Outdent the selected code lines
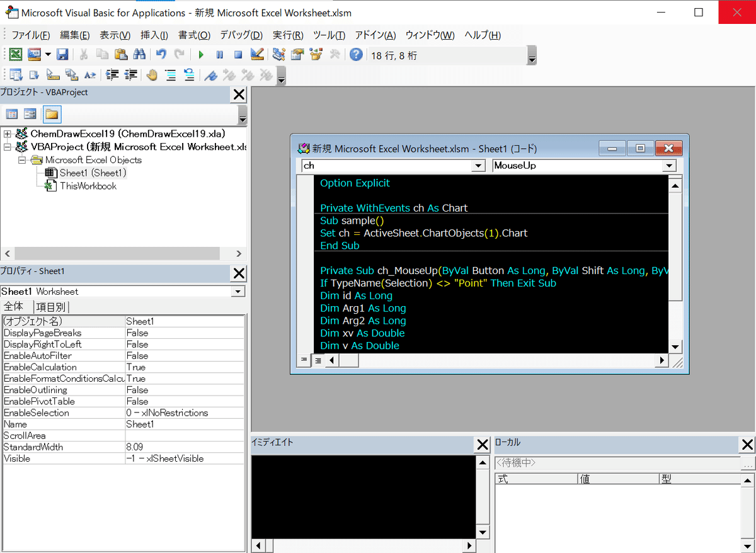Viewport: 756px width, 553px height. point(130,75)
